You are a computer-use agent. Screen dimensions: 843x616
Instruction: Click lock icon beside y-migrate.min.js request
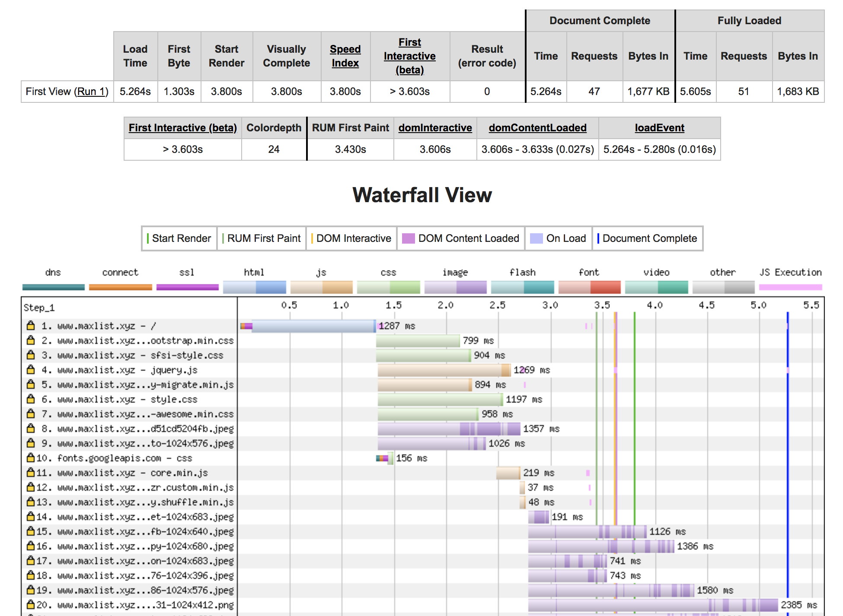pos(31,384)
